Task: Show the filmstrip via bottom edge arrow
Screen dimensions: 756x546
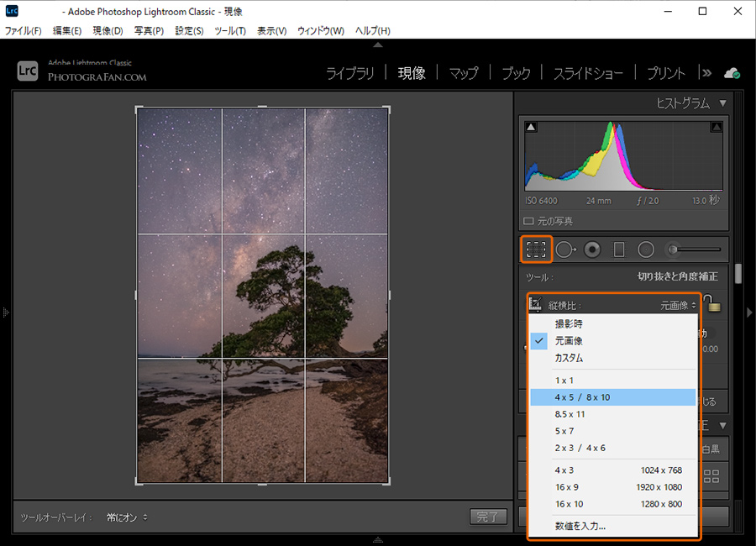Action: pos(378,540)
